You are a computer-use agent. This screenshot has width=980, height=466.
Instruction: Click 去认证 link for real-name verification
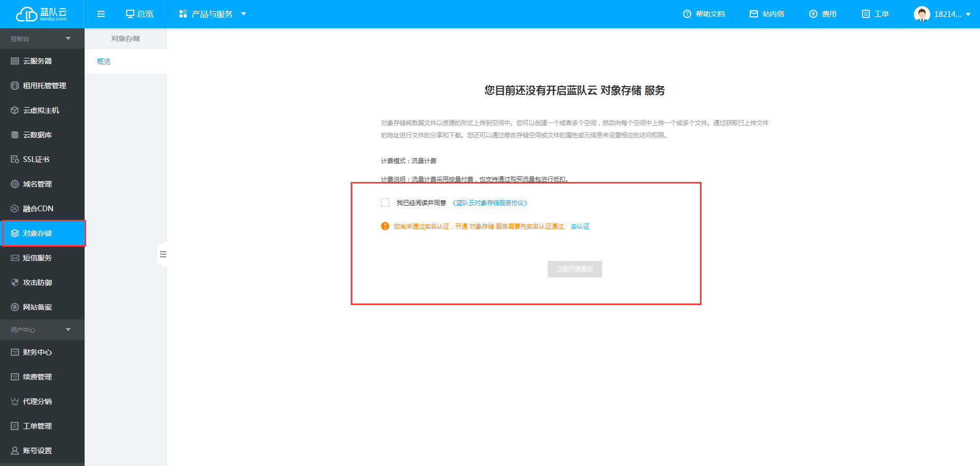click(x=580, y=227)
